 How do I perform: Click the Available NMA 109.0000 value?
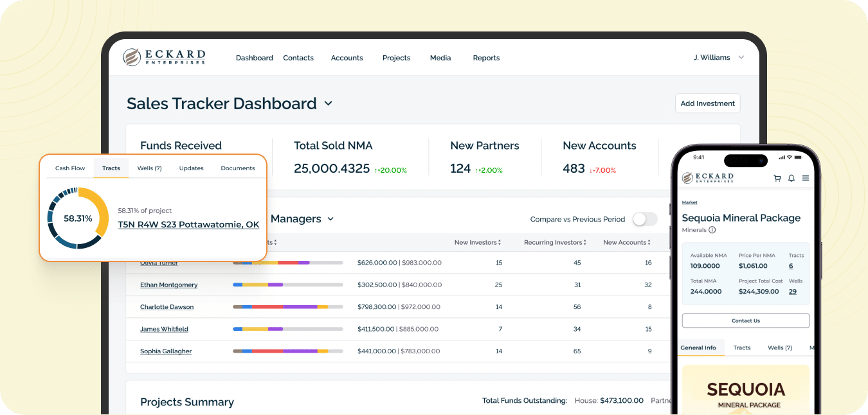tap(705, 266)
